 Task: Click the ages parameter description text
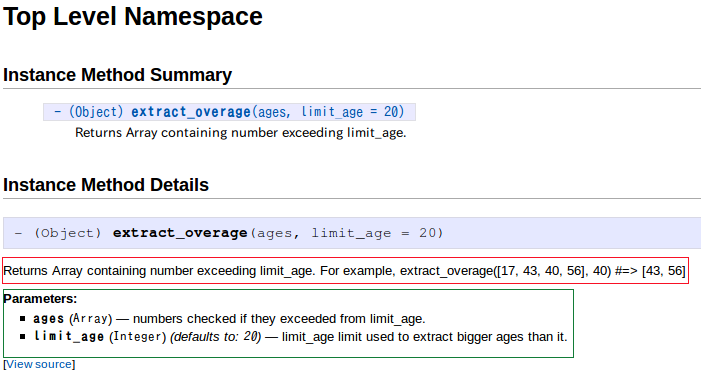pyautogui.click(x=279, y=319)
